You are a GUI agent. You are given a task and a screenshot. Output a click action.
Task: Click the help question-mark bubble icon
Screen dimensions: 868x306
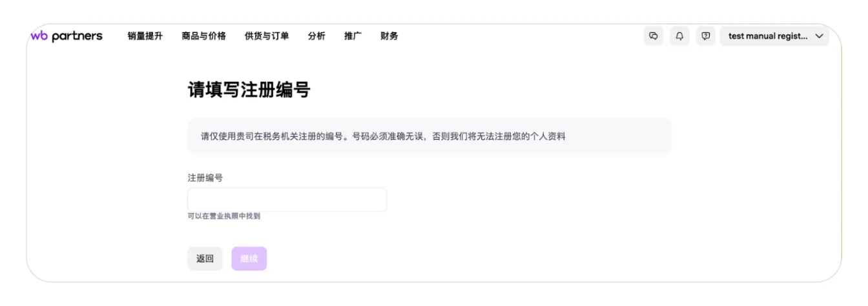(705, 36)
